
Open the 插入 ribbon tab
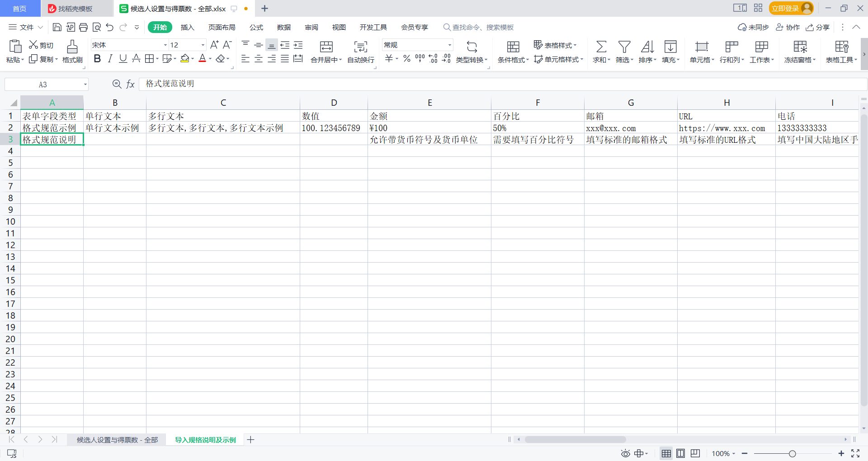[187, 28]
